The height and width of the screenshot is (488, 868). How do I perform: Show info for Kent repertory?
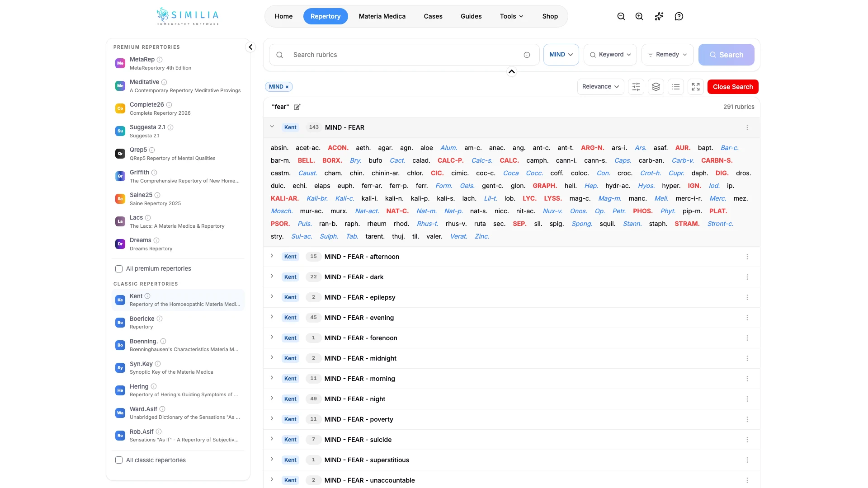pyautogui.click(x=147, y=296)
